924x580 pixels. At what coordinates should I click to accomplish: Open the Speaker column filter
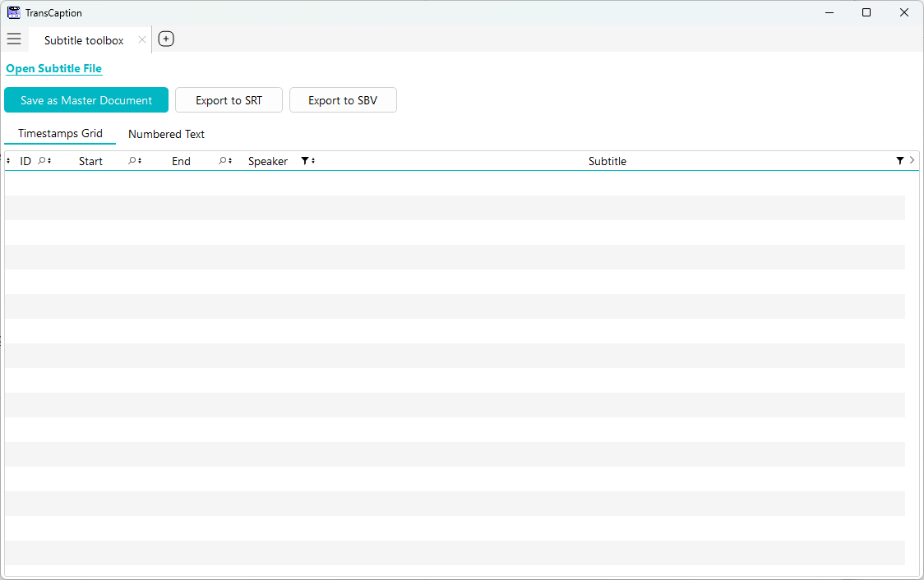[x=305, y=161]
